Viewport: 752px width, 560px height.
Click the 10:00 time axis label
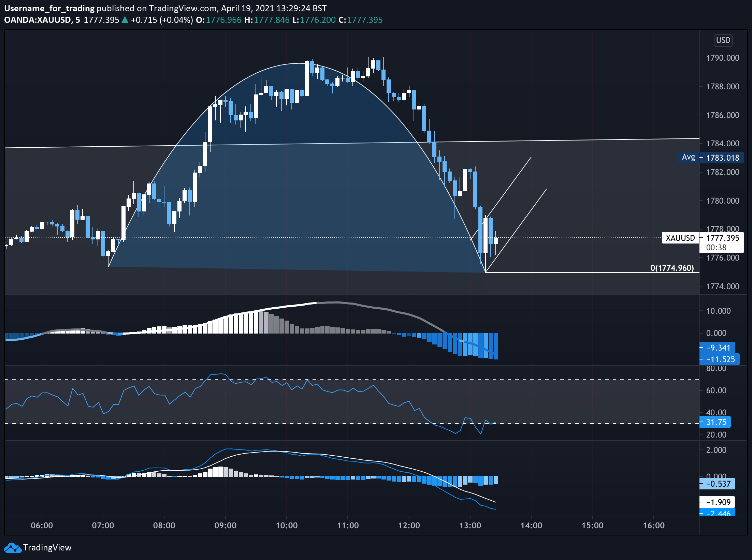[x=287, y=526]
